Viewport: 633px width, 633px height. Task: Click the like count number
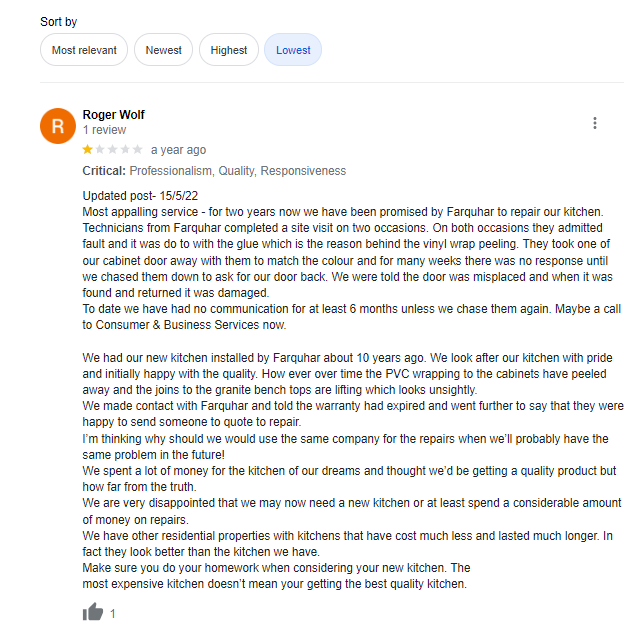point(113,614)
